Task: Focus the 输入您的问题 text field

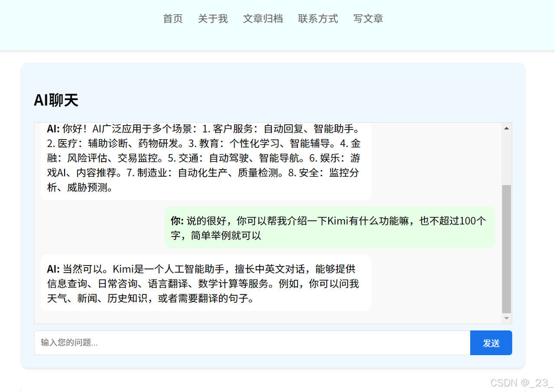Action: coord(251,343)
